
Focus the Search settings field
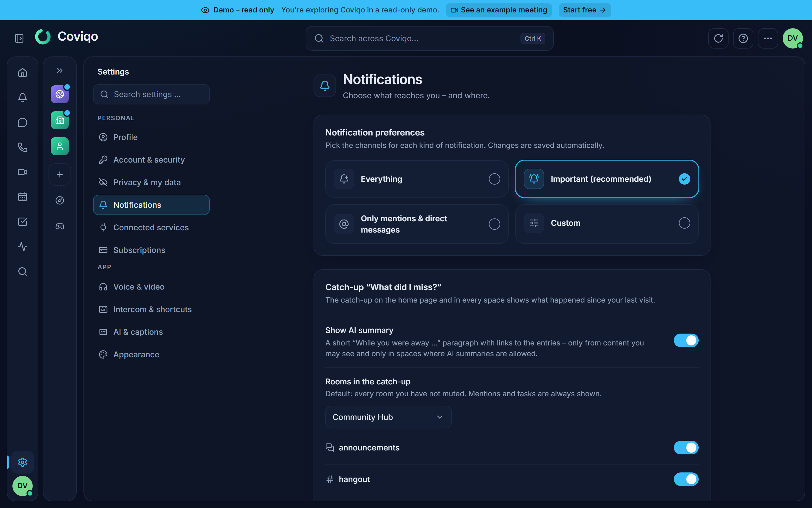coord(151,95)
